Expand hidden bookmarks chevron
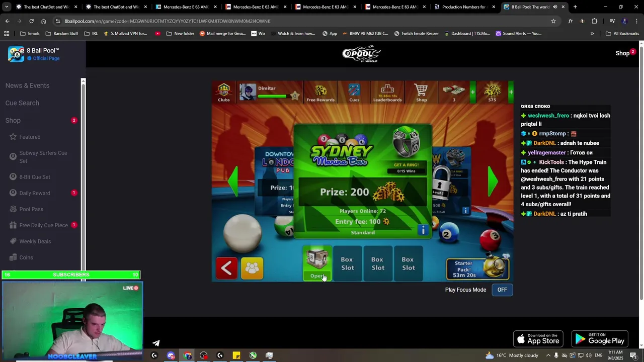The height and width of the screenshot is (362, 644). tap(592, 34)
